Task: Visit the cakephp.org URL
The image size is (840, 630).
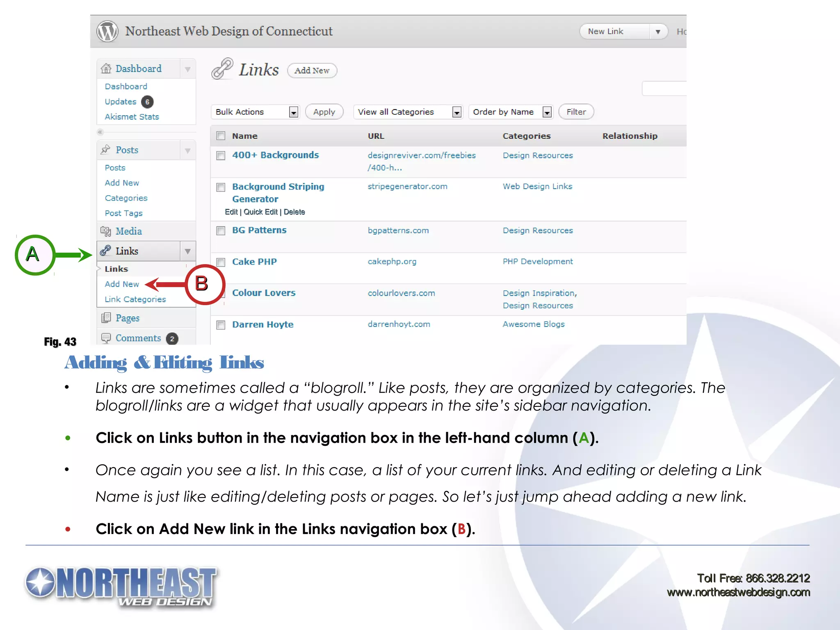Action: pos(392,262)
